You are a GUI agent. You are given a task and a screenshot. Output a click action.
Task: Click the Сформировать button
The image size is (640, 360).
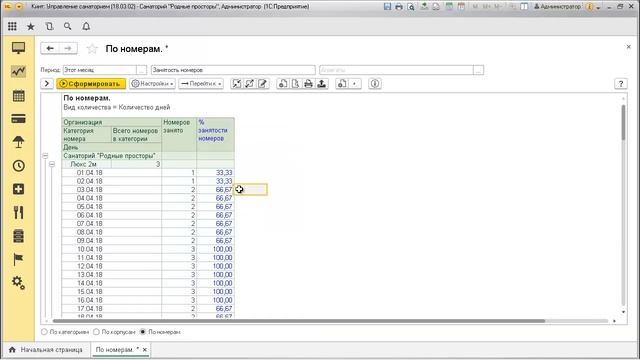pos(91,84)
